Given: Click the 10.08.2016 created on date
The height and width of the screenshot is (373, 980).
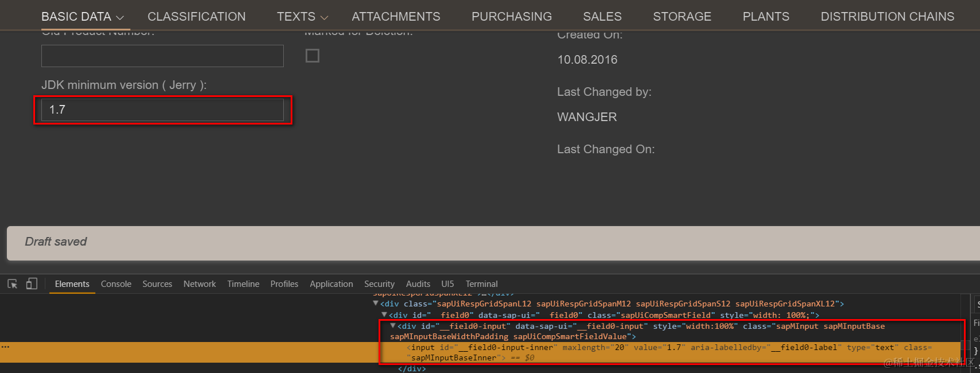Looking at the screenshot, I should (x=587, y=60).
